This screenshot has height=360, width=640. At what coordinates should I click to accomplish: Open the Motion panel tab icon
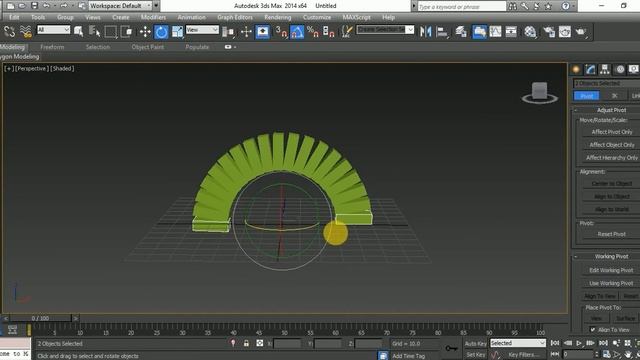[x=620, y=69]
